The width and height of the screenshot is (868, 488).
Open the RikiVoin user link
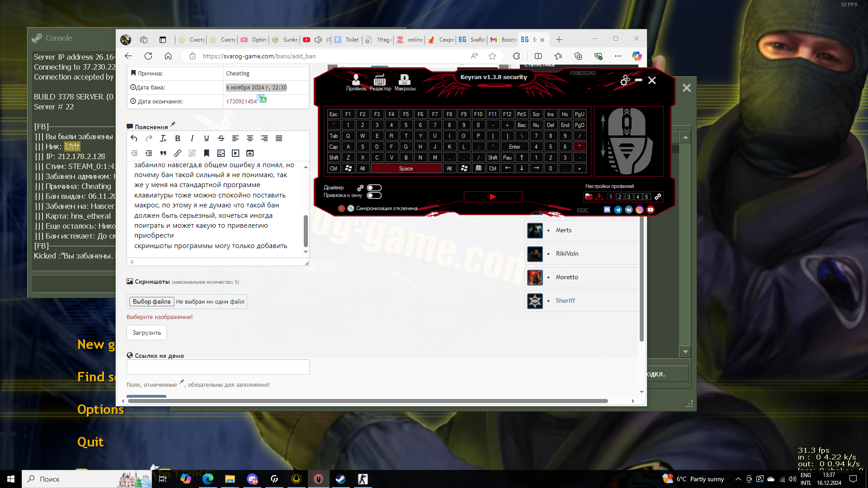(x=567, y=253)
